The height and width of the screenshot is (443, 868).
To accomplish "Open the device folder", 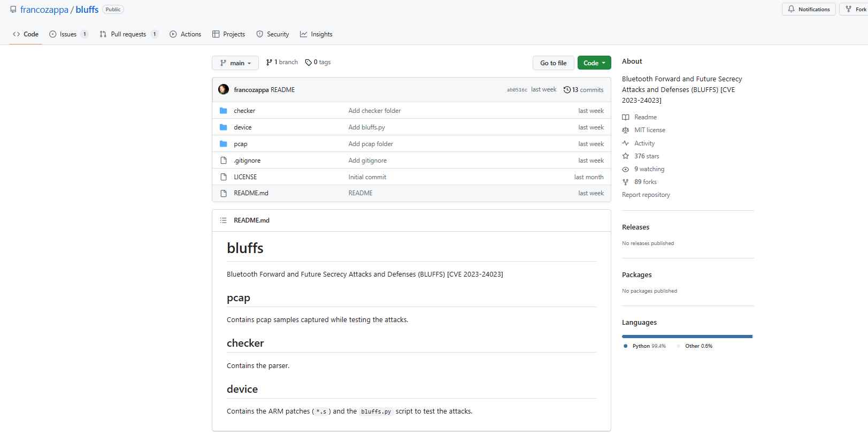I will pos(243,127).
